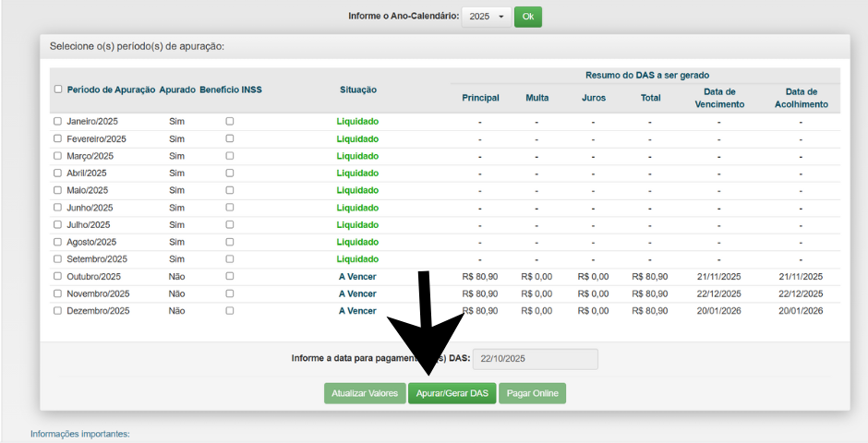Check the Março/2025 period checkbox
The image size is (868, 443).
tap(57, 155)
